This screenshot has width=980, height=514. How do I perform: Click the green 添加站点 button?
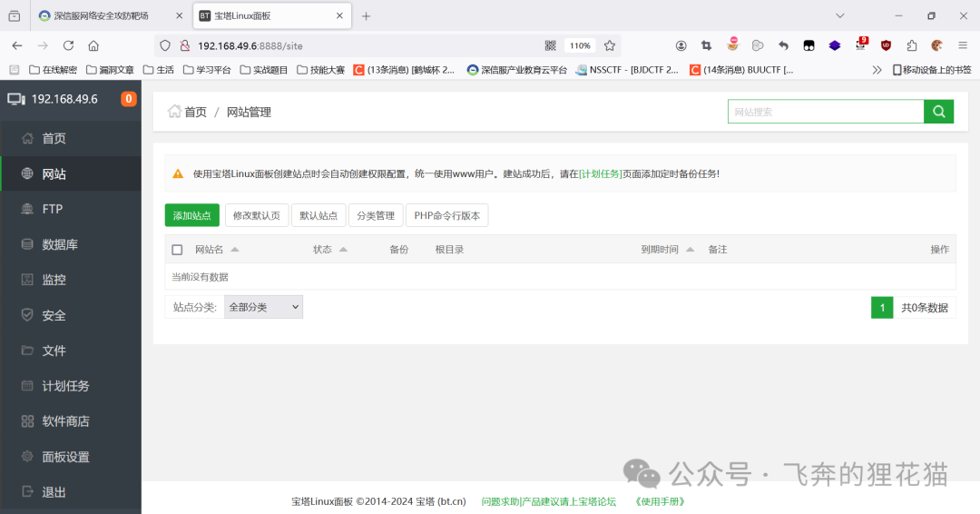click(191, 215)
